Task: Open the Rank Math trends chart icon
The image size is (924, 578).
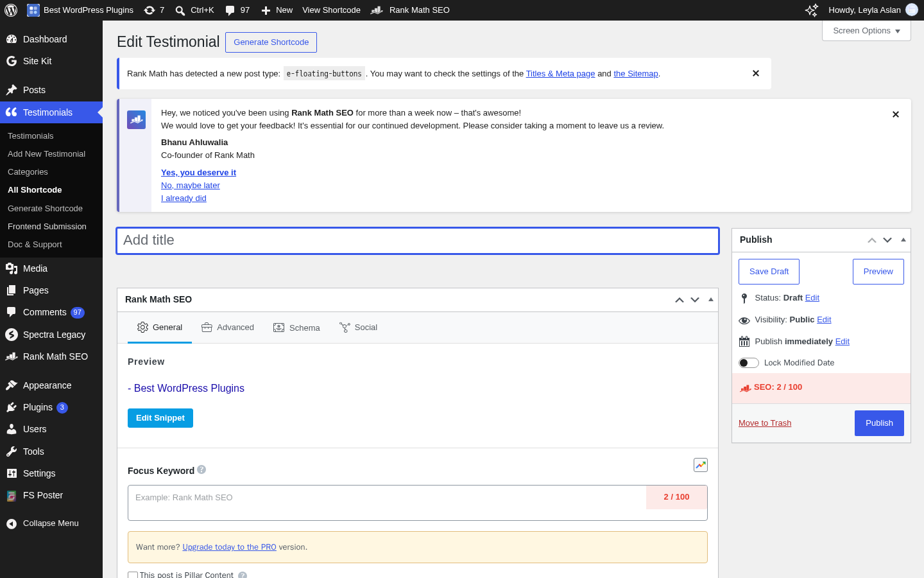Action: click(701, 465)
